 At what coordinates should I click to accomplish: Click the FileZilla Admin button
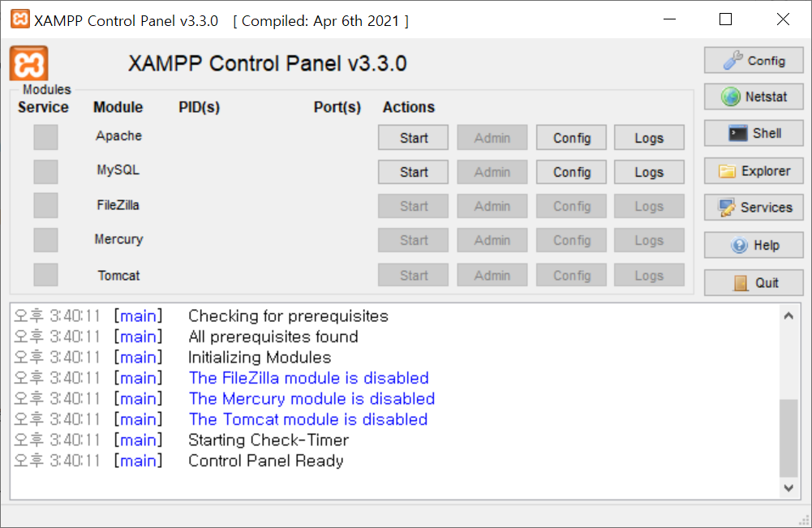(492, 206)
